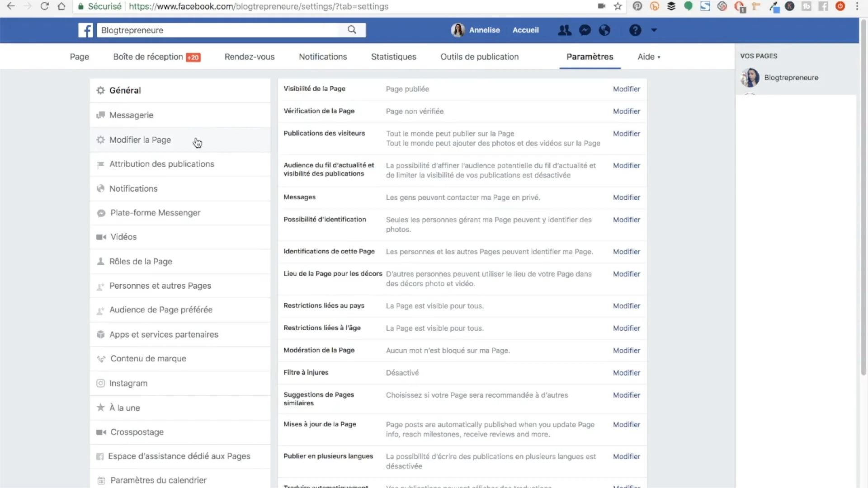This screenshot has height=488, width=868.
Task: Open Apps et services partenaires section
Action: pos(180,334)
